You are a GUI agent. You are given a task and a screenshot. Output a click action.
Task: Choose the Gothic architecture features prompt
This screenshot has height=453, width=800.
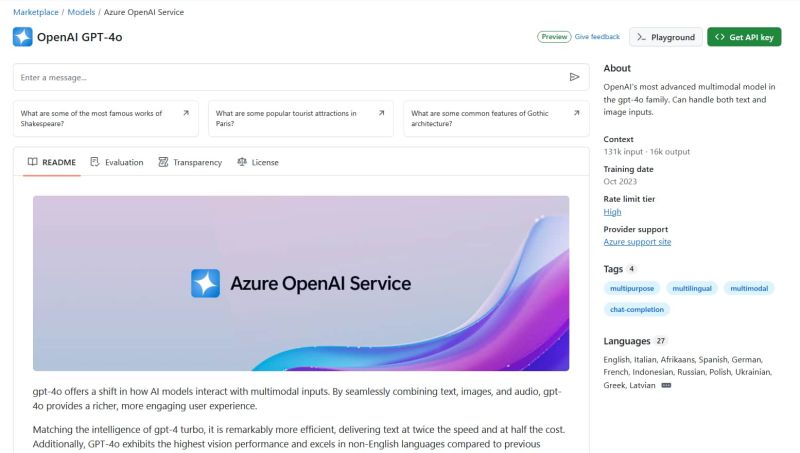point(496,118)
